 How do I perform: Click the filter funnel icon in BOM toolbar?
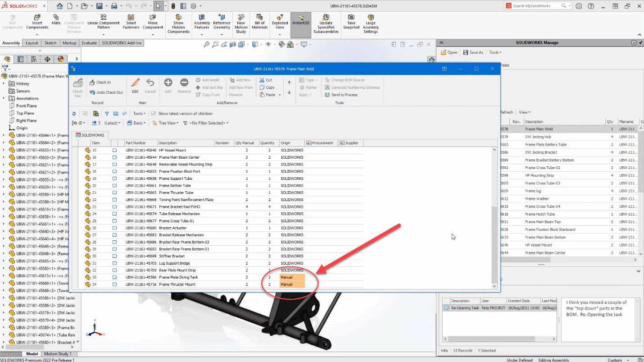point(107,114)
